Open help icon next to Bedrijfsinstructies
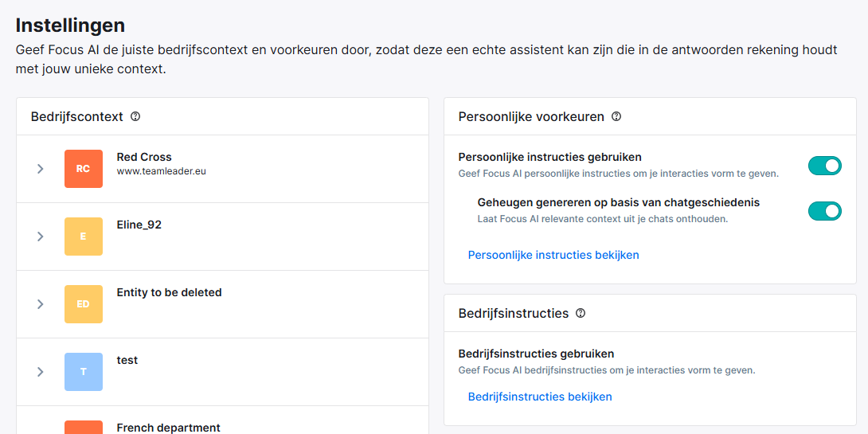The image size is (868, 434). pyautogui.click(x=581, y=313)
